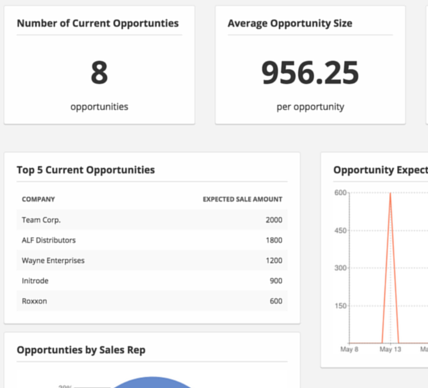Click the Top 5 Current Opportunities heading

86,170
